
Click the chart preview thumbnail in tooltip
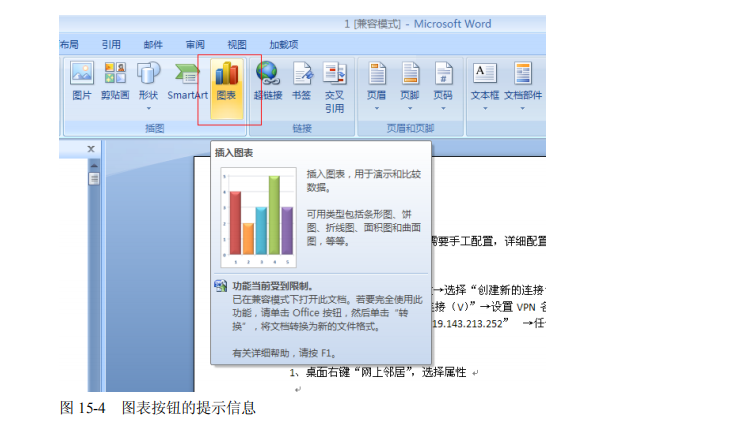pos(258,217)
